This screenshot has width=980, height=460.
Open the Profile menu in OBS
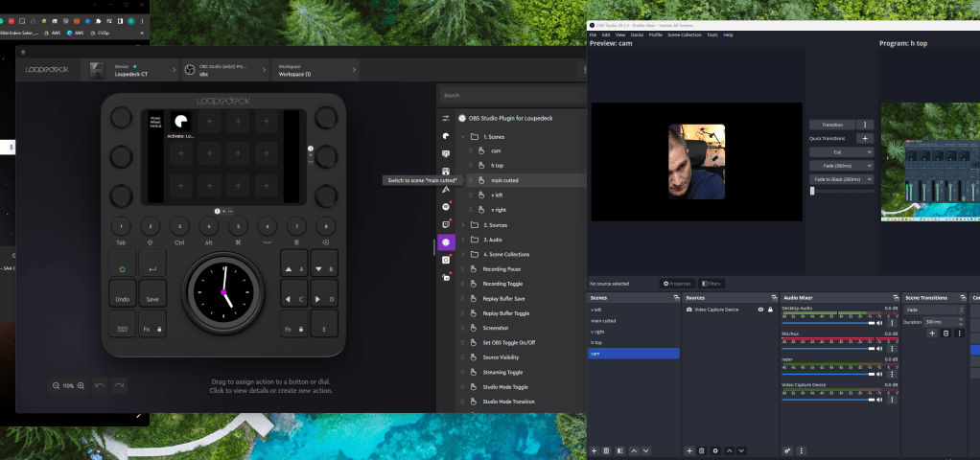(x=656, y=35)
